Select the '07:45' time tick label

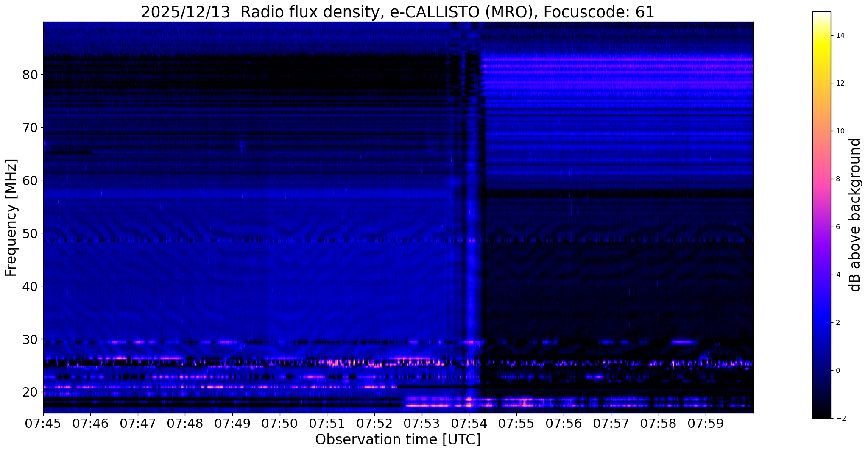point(43,424)
